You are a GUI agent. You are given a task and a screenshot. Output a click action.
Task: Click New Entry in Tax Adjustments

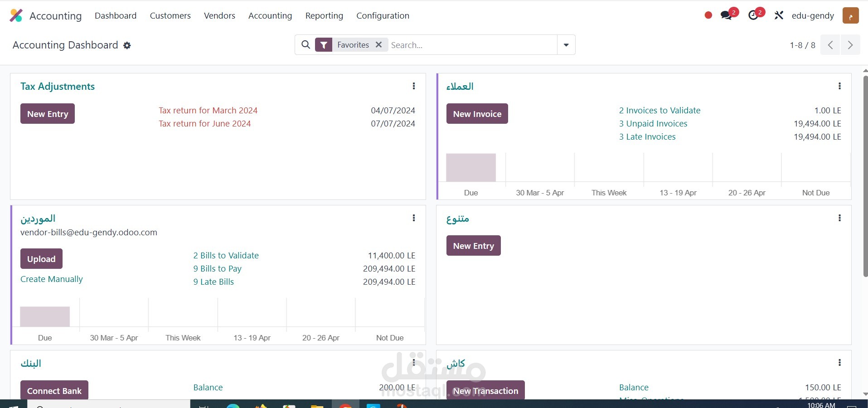pos(48,114)
